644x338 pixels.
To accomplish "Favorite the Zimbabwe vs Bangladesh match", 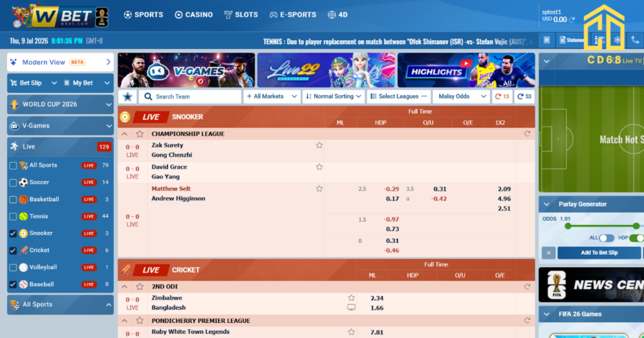I will point(351,298).
